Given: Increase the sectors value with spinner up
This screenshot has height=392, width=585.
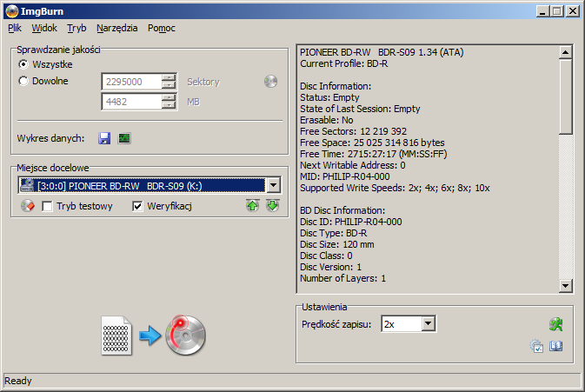Looking at the screenshot, I should 169,78.
